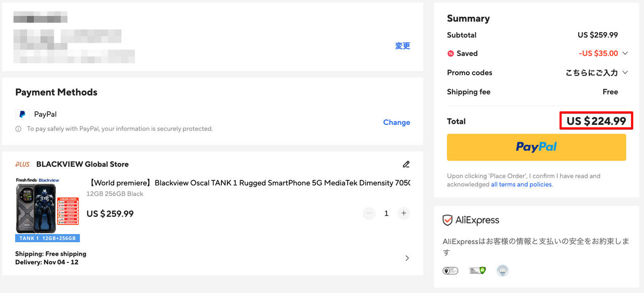
Task: Increase quantity with the plus button
Action: (404, 213)
